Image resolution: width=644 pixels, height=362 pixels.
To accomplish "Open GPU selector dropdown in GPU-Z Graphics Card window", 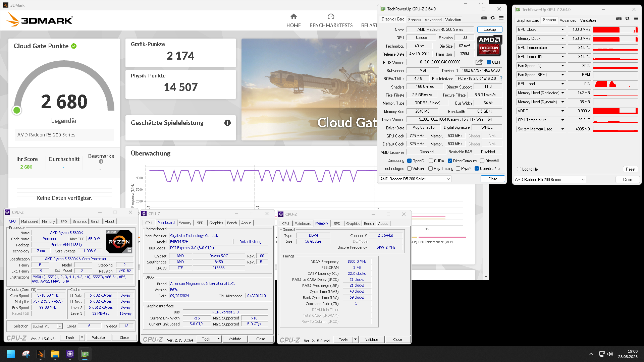I will (x=415, y=179).
